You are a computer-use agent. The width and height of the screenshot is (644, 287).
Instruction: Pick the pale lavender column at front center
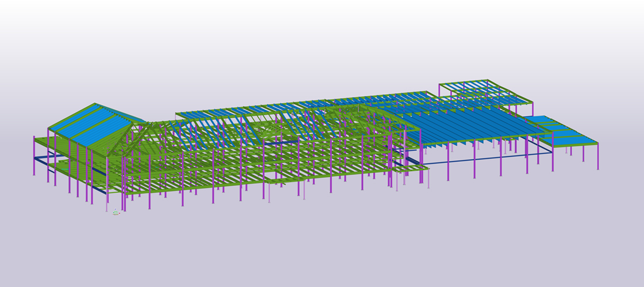[x=269, y=192]
